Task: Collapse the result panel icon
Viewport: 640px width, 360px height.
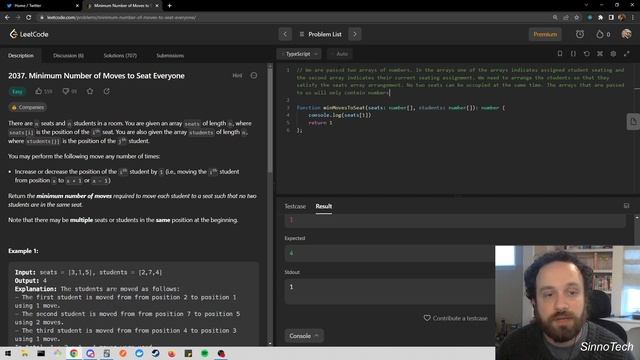Action: coord(626,206)
